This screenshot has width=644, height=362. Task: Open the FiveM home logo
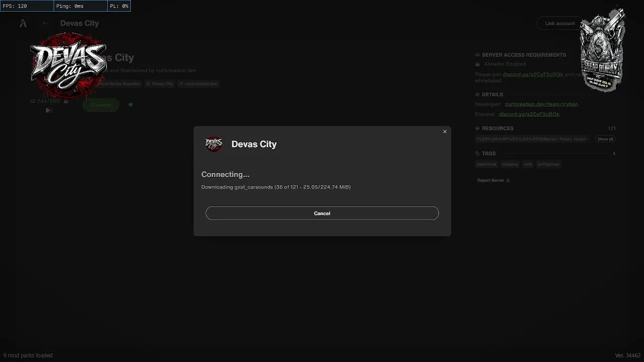click(23, 23)
